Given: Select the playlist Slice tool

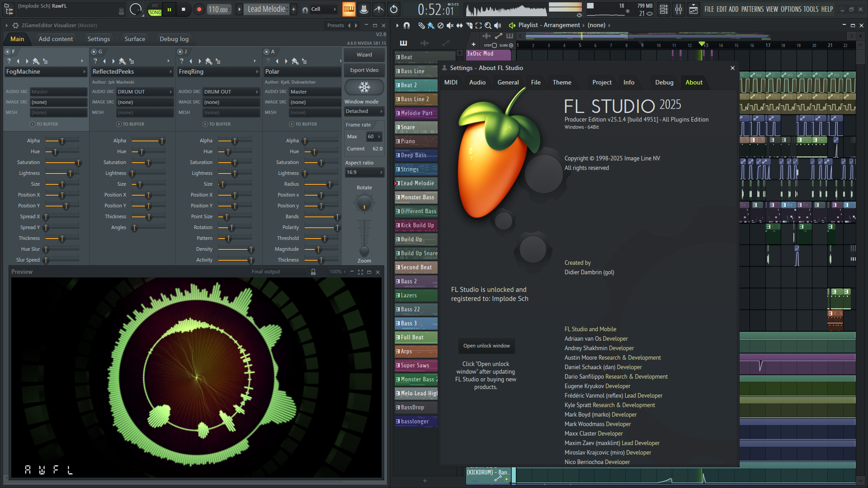Looking at the screenshot, I should (x=469, y=25).
